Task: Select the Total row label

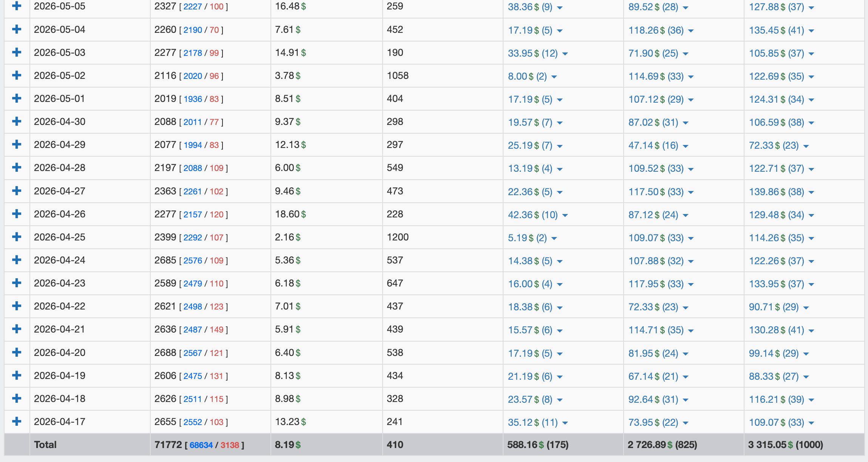Action: [45, 445]
